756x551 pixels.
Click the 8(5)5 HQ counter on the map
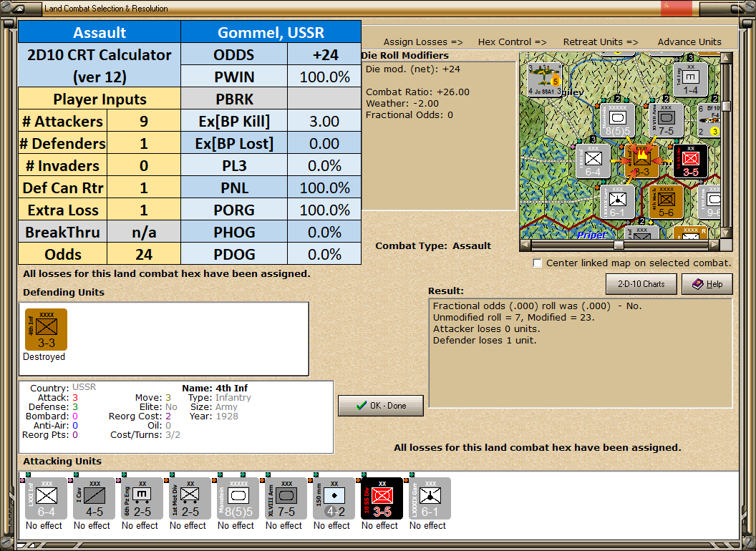click(618, 120)
